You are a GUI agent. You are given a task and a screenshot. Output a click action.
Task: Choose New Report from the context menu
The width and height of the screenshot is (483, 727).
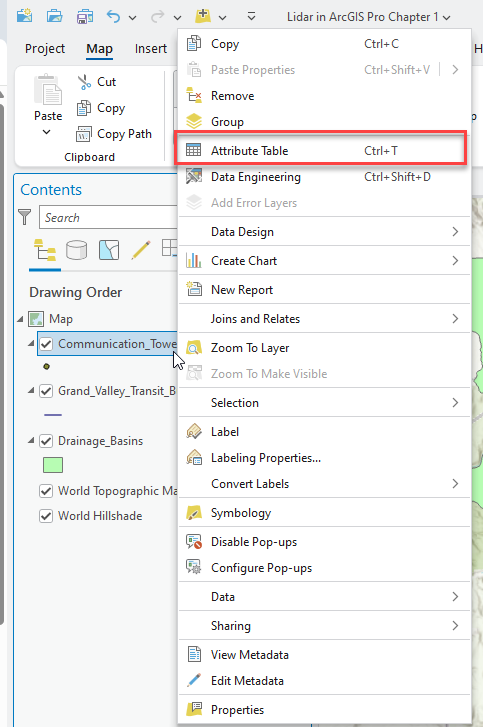(324, 290)
